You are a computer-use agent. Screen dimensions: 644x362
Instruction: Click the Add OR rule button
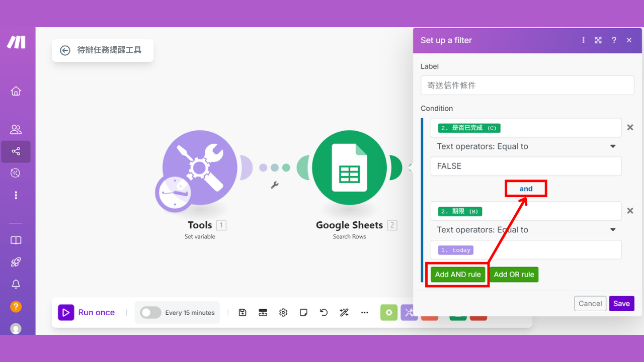(514, 275)
